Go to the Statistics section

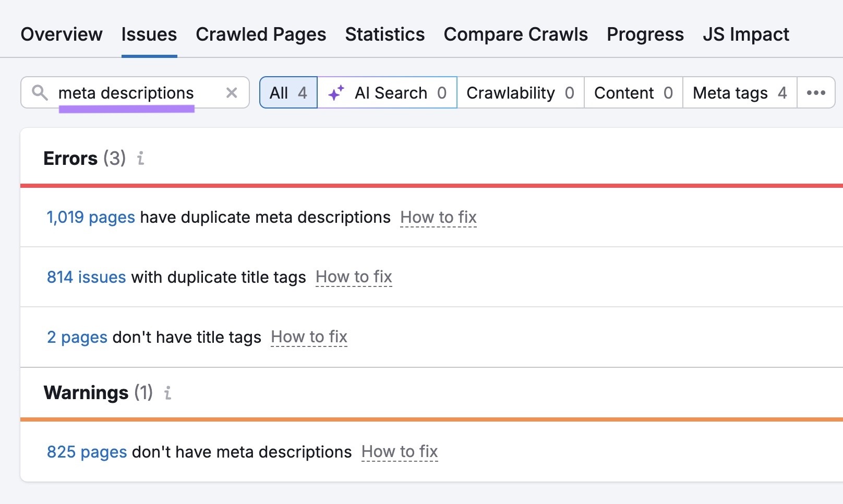coord(384,33)
